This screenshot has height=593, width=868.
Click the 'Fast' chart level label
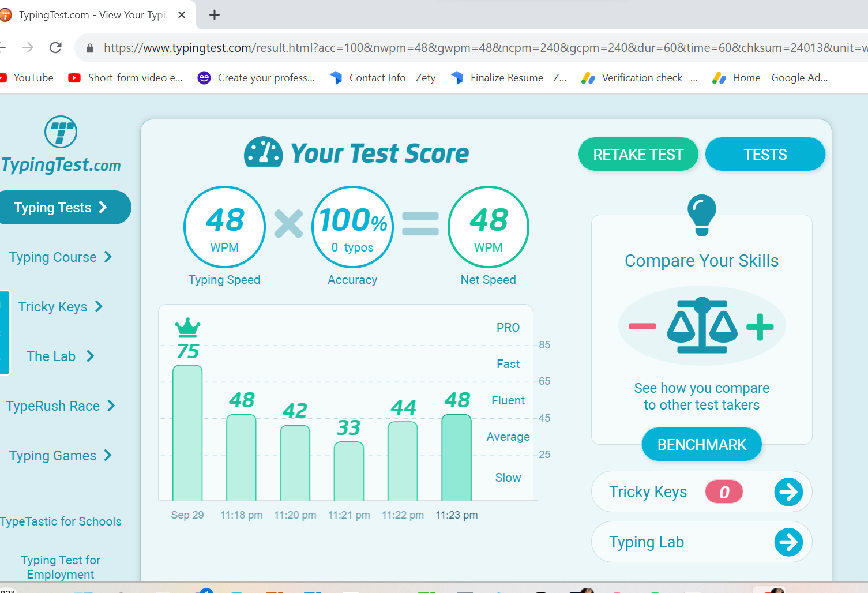[508, 364]
